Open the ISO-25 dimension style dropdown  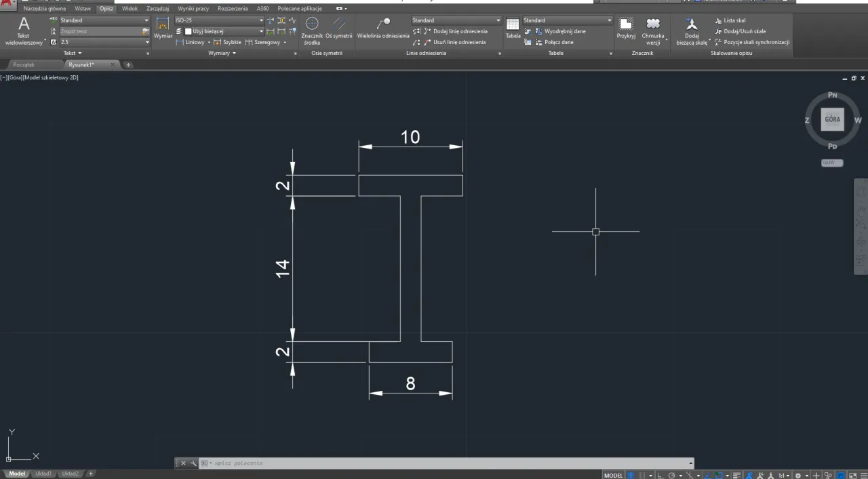[260, 20]
